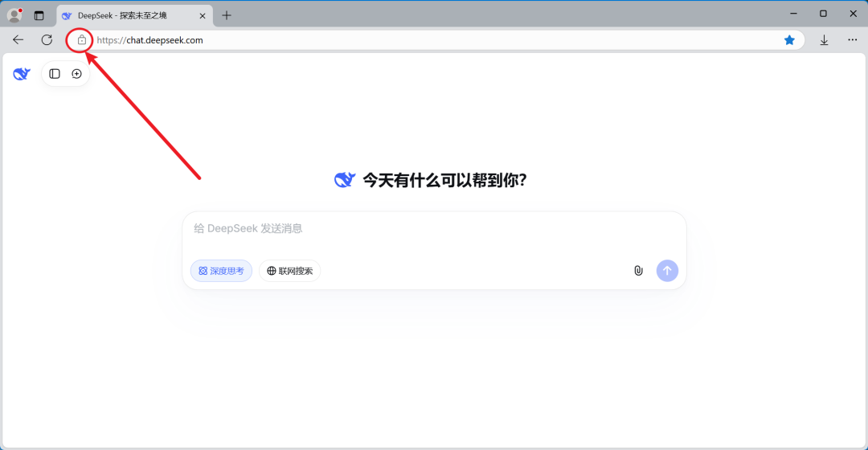The width and height of the screenshot is (868, 450).
Task: Focus the address bar URL
Action: tap(150, 40)
